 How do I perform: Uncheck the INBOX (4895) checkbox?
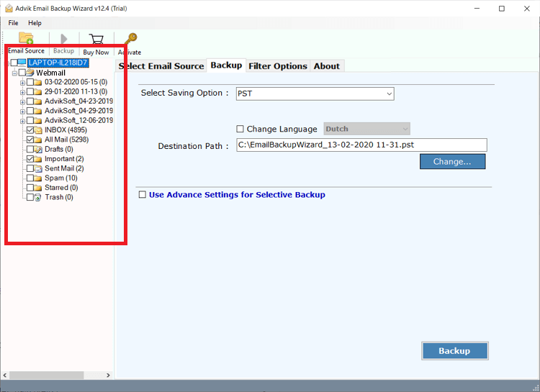pyautogui.click(x=30, y=130)
